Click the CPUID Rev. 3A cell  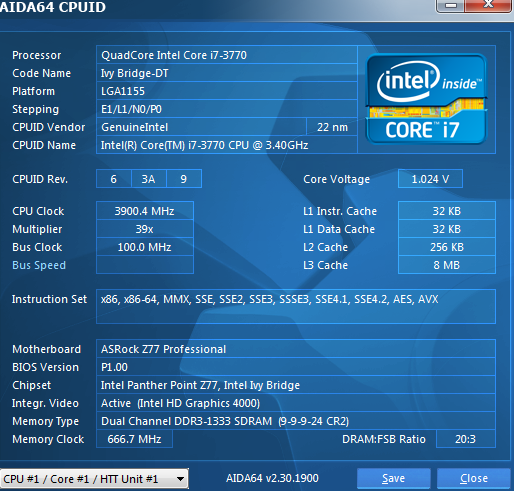(x=149, y=179)
